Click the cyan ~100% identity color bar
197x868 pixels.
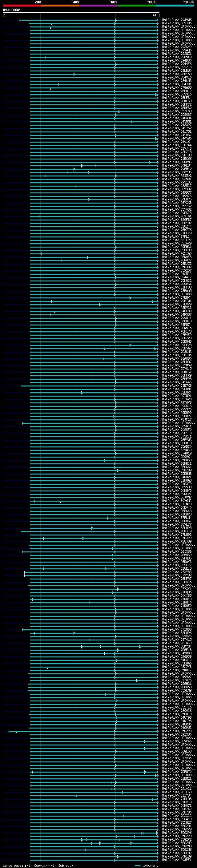tap(175, 6)
